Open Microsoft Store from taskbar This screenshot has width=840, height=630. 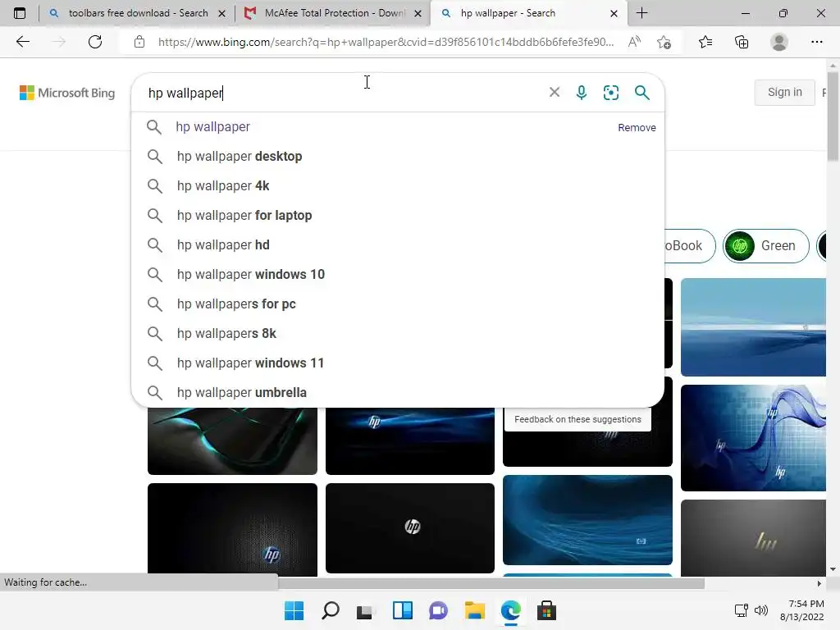[546, 610]
